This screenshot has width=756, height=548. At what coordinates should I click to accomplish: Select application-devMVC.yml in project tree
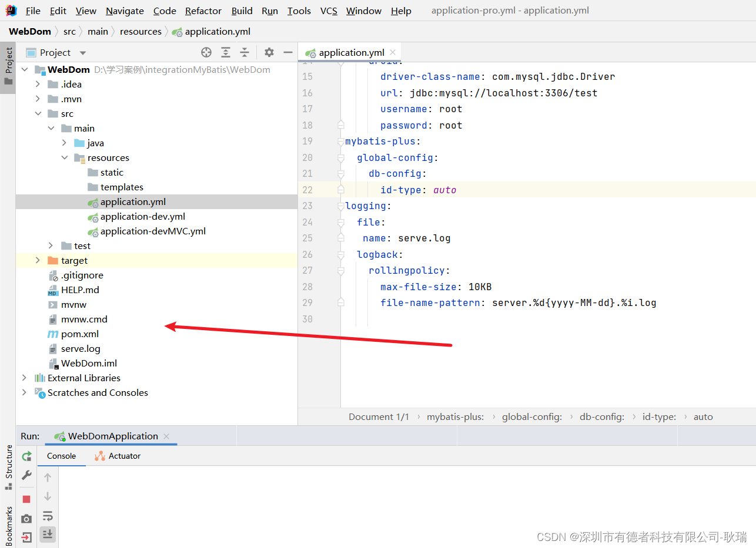(x=153, y=231)
